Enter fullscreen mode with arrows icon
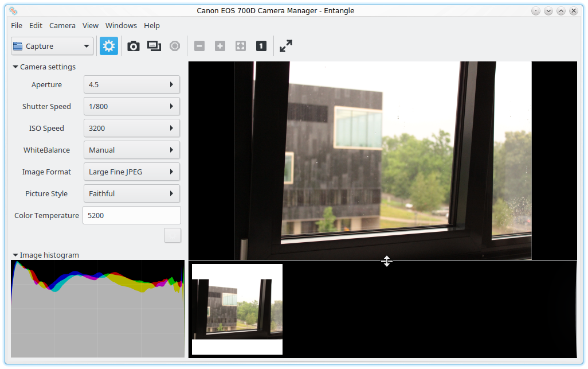This screenshot has height=369, width=588. click(286, 46)
